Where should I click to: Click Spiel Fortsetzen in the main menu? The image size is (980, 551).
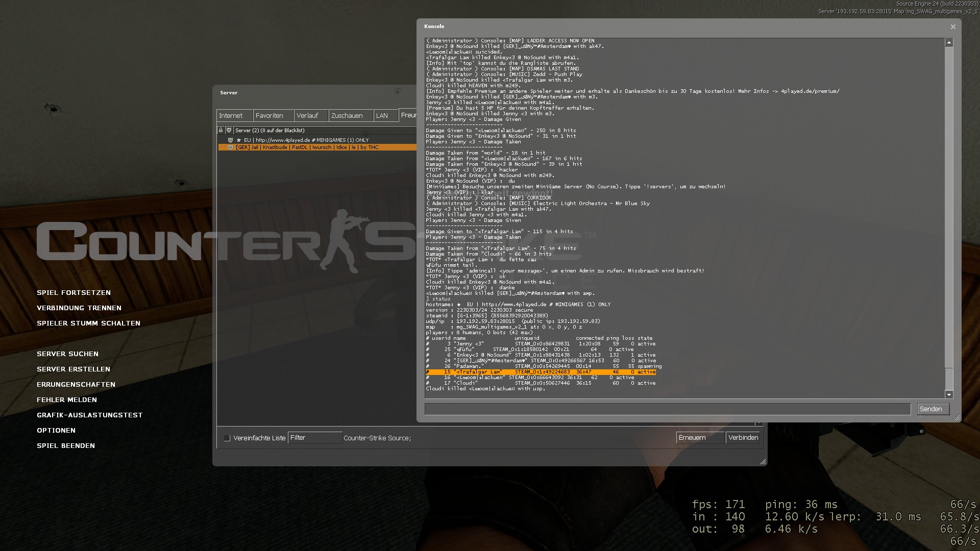[x=73, y=293]
